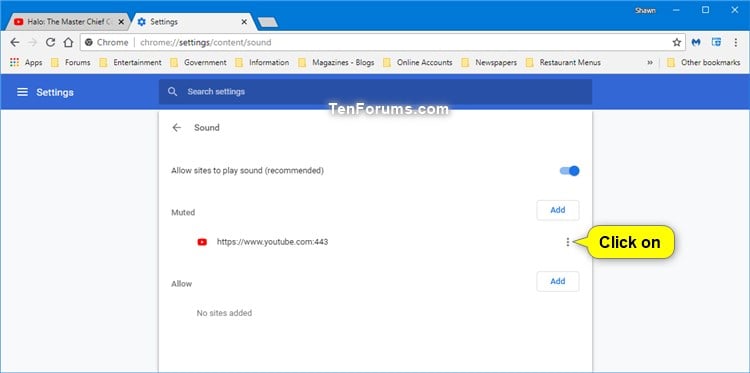Reload the page with the refresh icon
The width and height of the screenshot is (750, 373).
(x=50, y=43)
